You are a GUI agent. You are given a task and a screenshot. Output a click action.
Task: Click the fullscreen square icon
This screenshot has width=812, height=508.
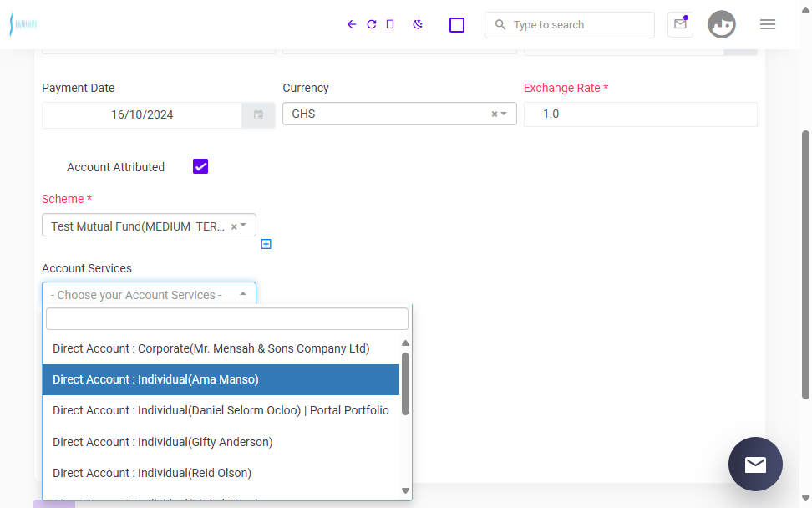457,25
